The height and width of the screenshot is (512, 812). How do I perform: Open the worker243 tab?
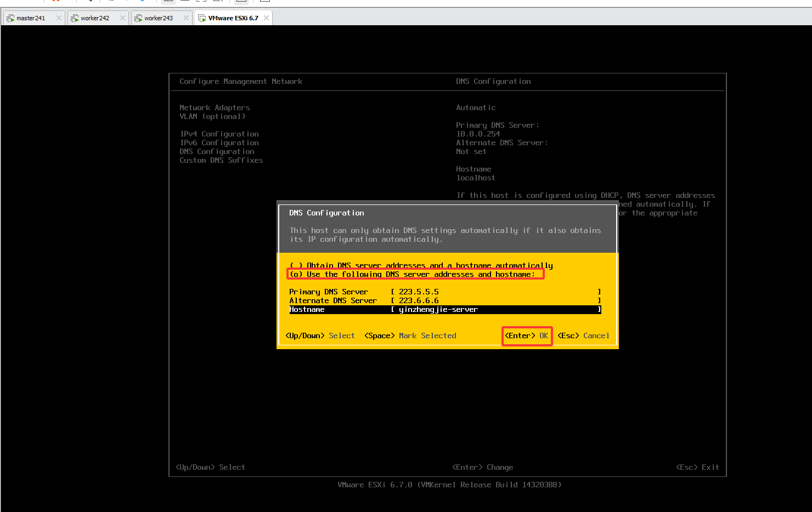click(162, 18)
